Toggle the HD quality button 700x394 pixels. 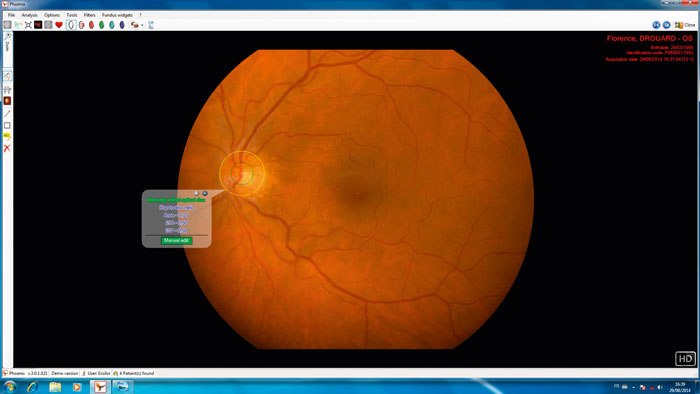coord(685,358)
